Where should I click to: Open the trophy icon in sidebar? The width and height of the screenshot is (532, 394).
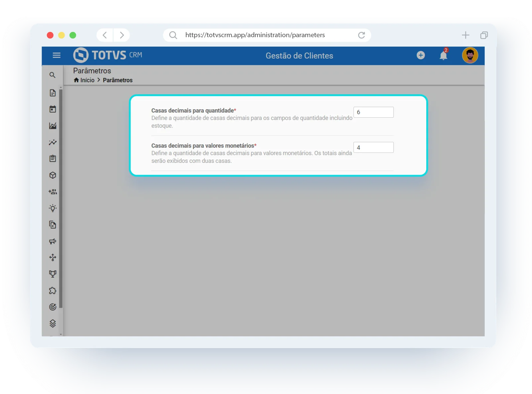pos(53,274)
